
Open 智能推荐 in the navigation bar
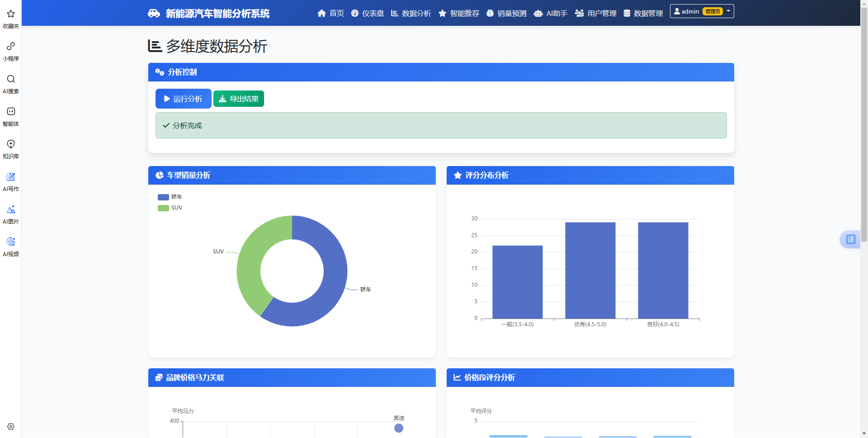pyautogui.click(x=459, y=14)
